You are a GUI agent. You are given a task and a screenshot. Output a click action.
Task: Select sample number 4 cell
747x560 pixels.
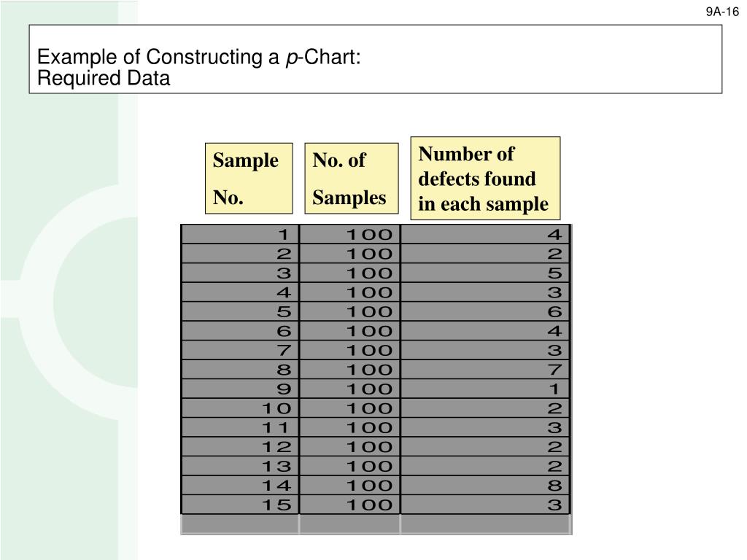tap(240, 292)
